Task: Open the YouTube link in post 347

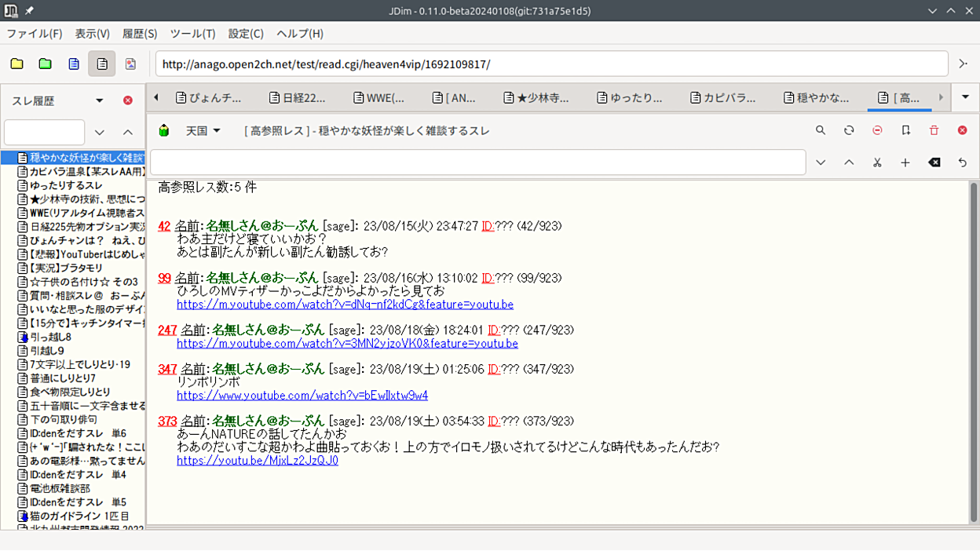Action: coord(302,396)
